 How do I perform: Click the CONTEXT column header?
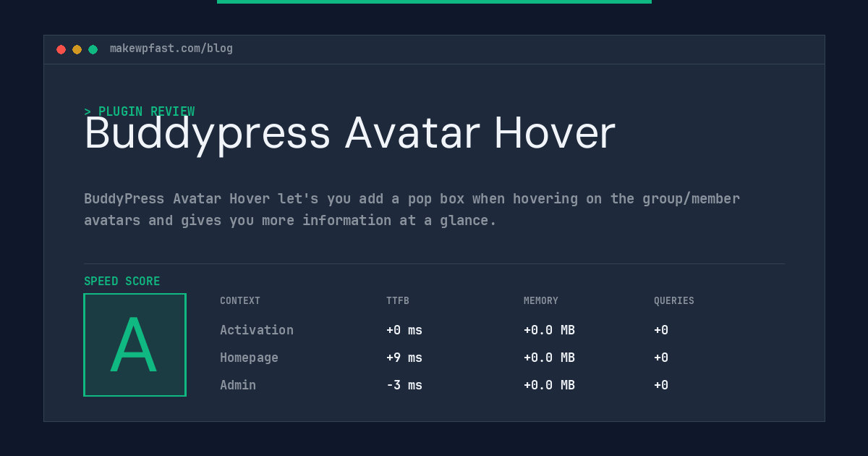tap(240, 301)
